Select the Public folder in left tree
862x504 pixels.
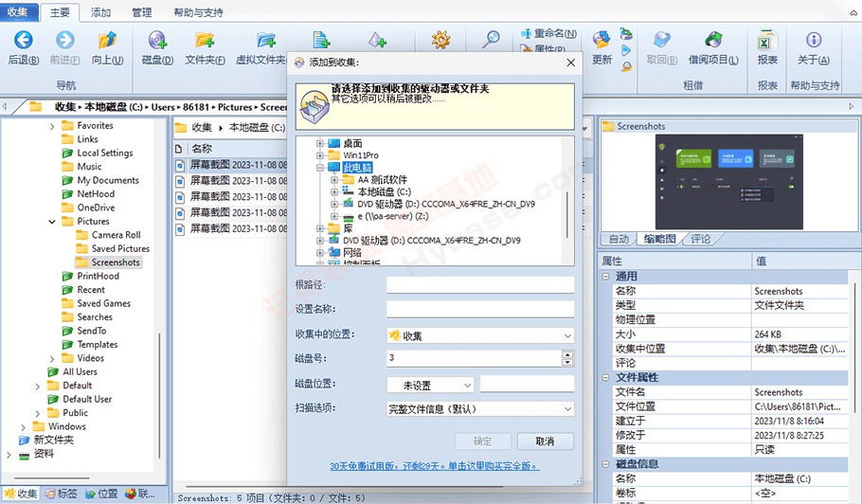point(75,413)
